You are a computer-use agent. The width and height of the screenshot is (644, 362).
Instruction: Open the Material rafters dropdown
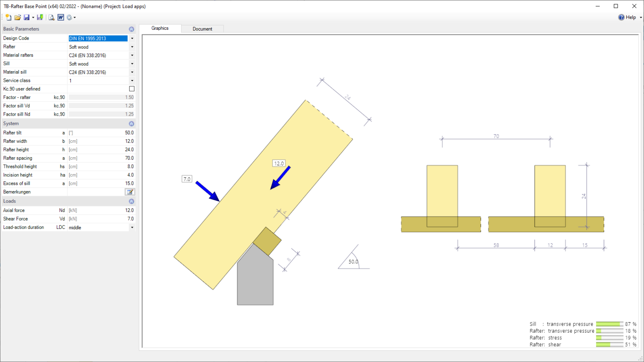(x=132, y=55)
